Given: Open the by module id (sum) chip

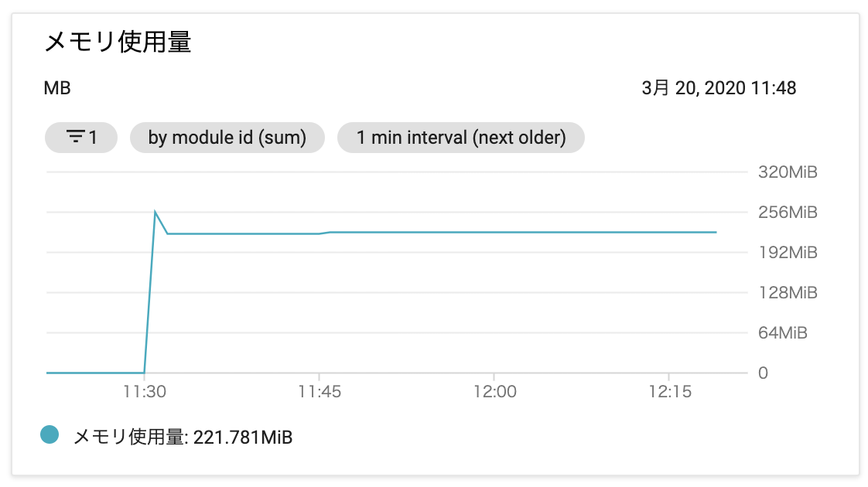Looking at the screenshot, I should 227,138.
